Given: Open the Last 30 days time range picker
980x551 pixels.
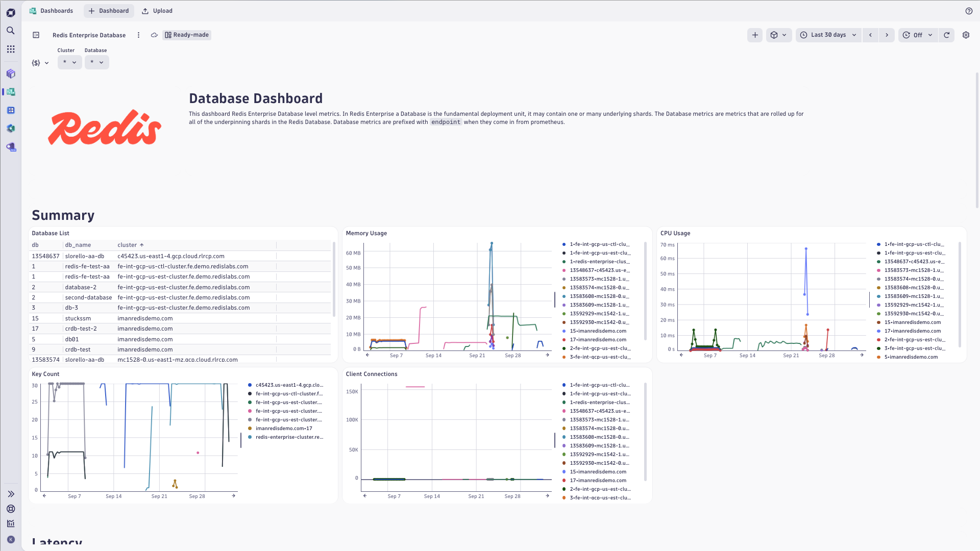Looking at the screenshot, I should tap(828, 35).
